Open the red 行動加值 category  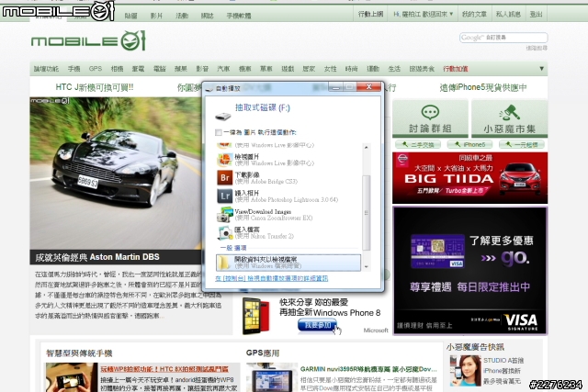pyautogui.click(x=456, y=69)
